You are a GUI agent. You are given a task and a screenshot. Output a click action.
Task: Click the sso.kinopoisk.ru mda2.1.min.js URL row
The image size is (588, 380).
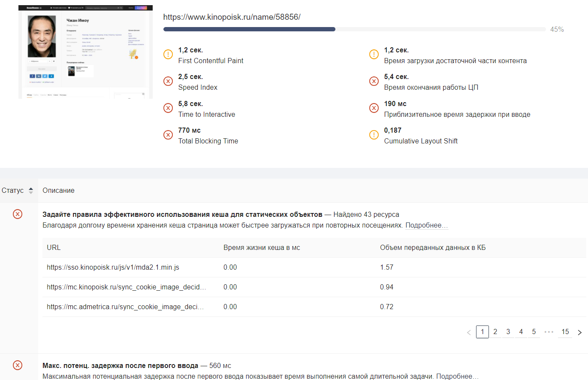113,267
